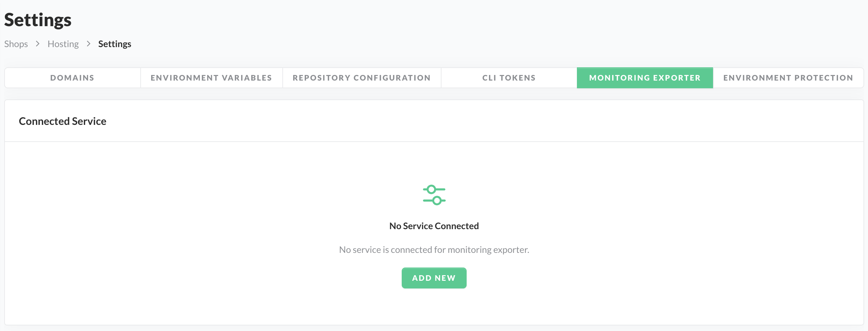Switch to the Environment Variables tab
This screenshot has width=868, height=331.
point(211,78)
